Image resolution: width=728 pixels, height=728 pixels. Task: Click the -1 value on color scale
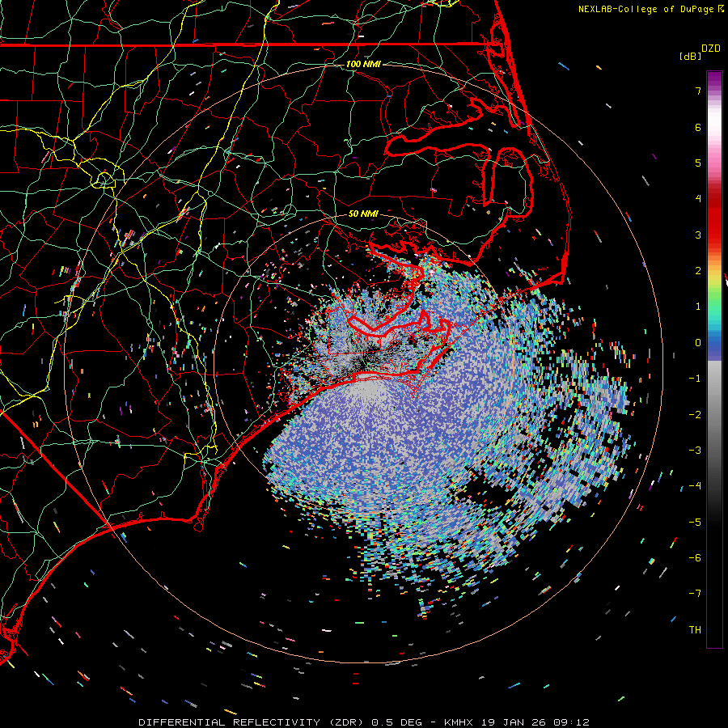pos(695,379)
